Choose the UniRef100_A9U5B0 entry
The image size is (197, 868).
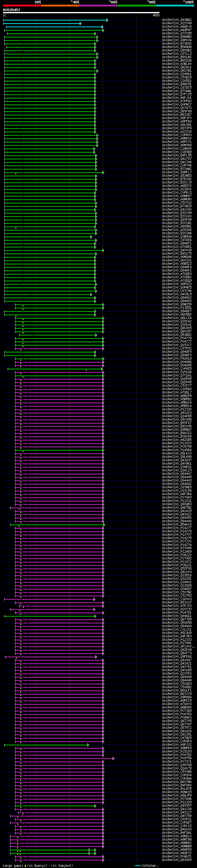point(177,314)
